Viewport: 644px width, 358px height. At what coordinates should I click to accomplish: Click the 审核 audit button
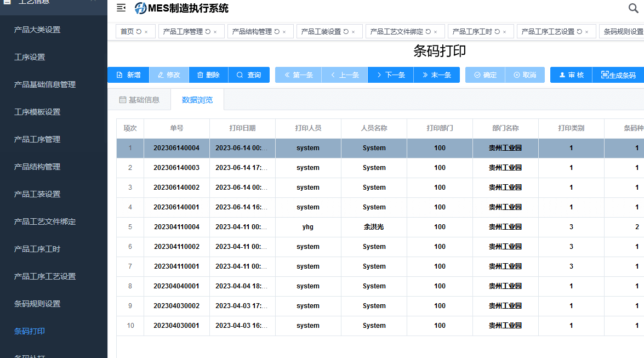[571, 75]
